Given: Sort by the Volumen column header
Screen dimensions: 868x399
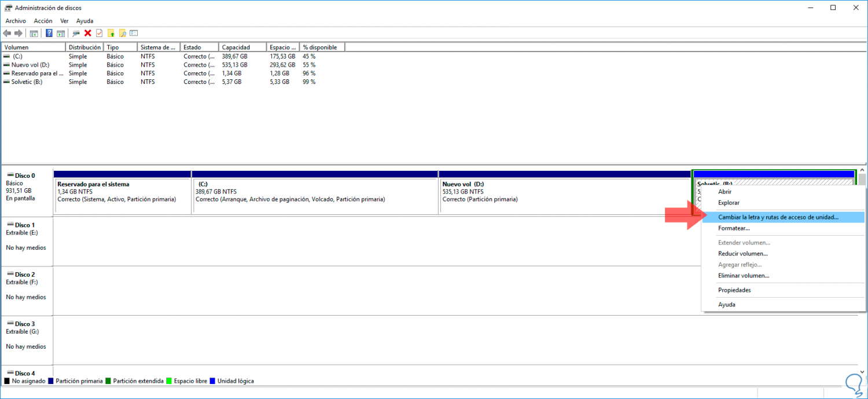Looking at the screenshot, I should (34, 47).
